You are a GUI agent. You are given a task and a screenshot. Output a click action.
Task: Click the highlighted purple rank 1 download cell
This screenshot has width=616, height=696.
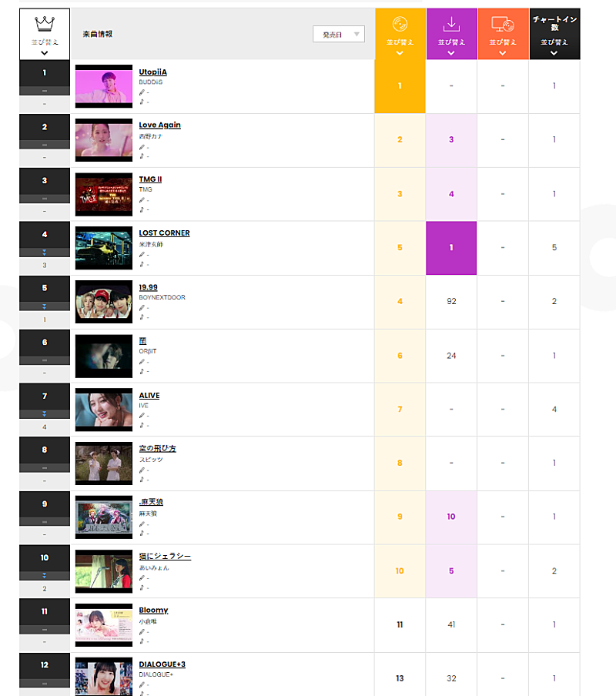(451, 248)
